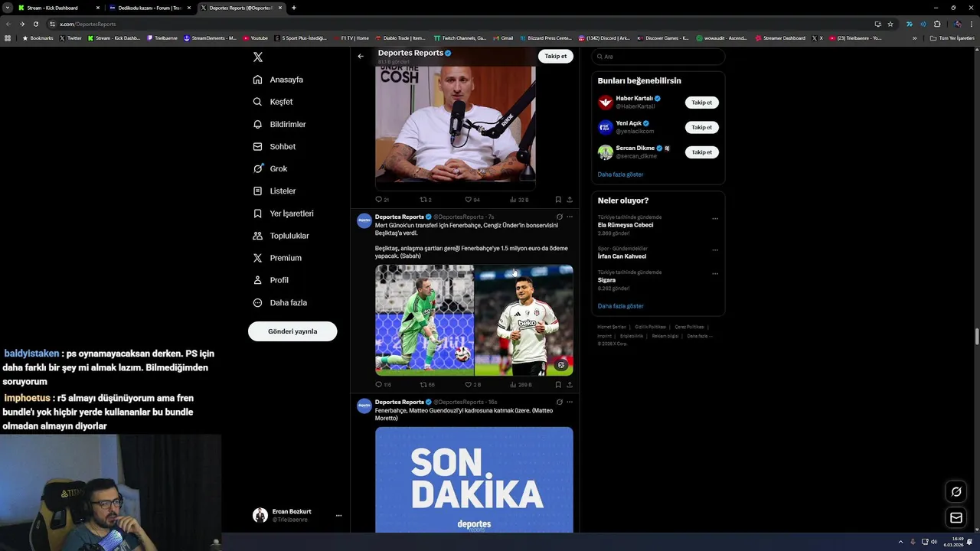Screen dimensions: 980x551
Task: Open the Keşfet page
Action: [273, 102]
